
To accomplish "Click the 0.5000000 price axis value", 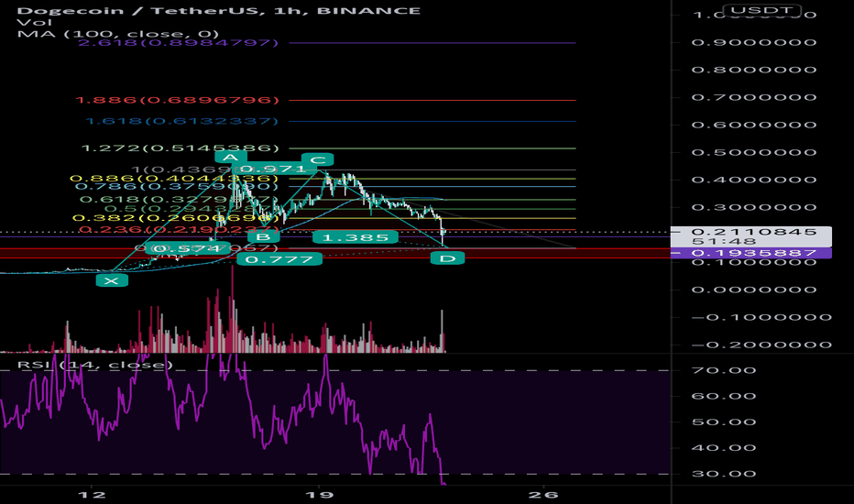I will click(754, 152).
